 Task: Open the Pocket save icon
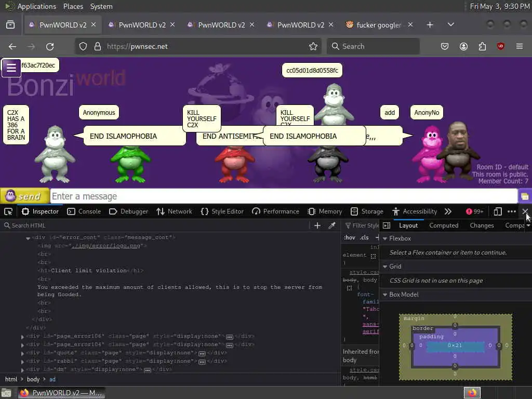[x=445, y=46]
